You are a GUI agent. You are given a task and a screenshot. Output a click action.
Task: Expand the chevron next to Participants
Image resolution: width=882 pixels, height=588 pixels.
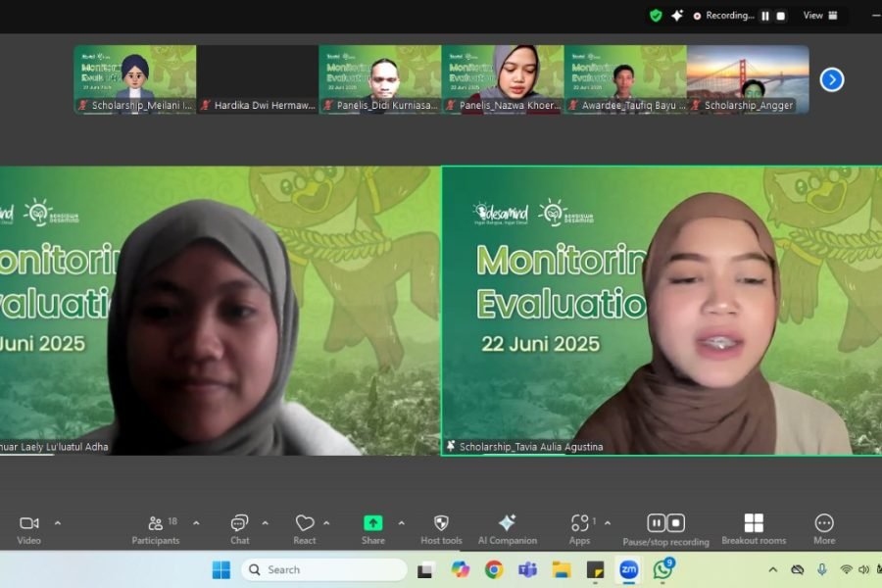tap(196, 523)
